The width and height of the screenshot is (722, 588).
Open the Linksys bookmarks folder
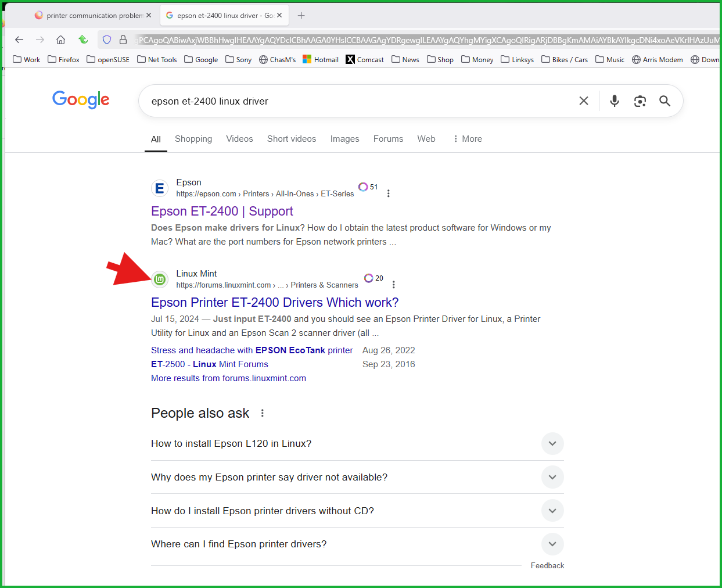point(518,59)
